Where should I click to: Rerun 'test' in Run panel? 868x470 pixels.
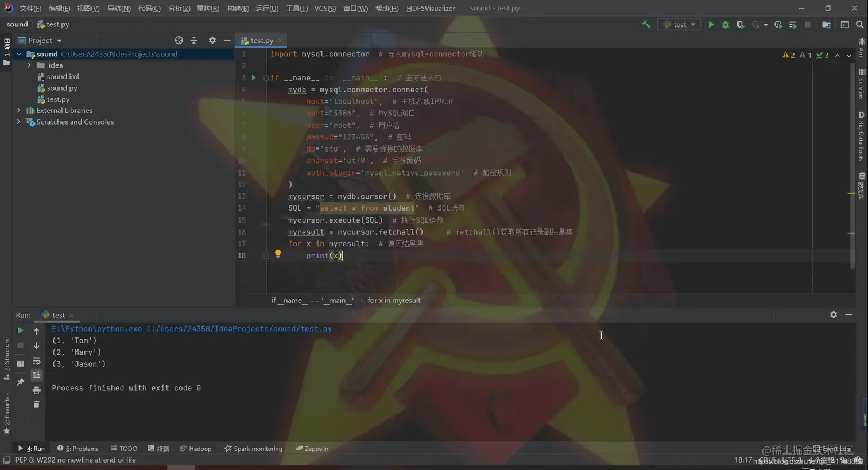coord(20,331)
